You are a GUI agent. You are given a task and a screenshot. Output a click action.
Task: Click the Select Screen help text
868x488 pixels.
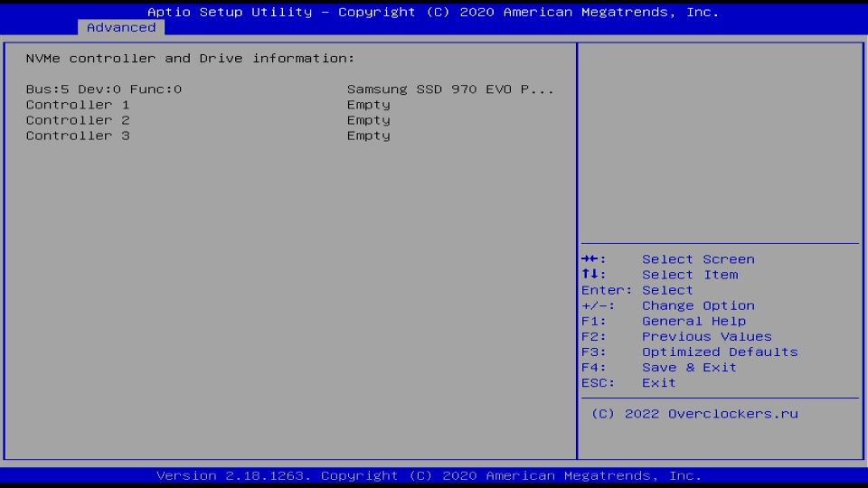click(x=698, y=259)
